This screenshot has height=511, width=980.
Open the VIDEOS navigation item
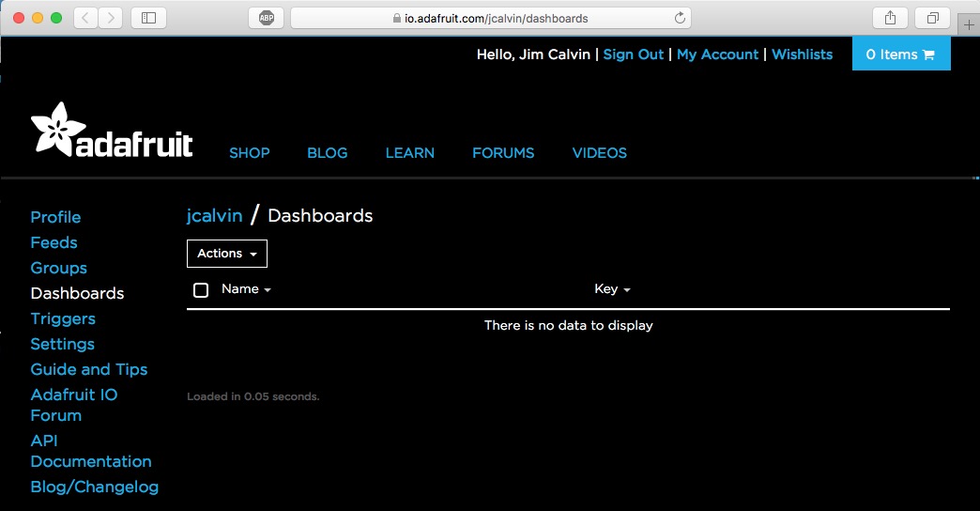pyautogui.click(x=600, y=153)
